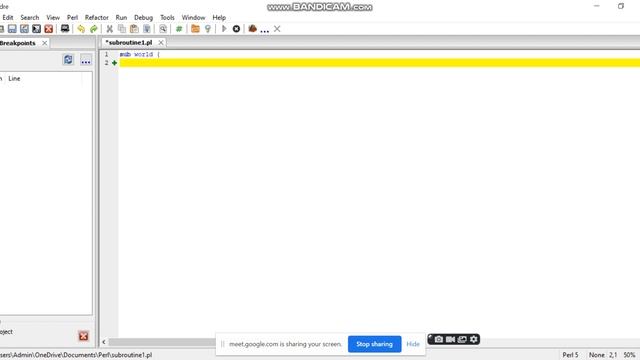Cut selection with the scissors icon
The image size is (640, 360).
(x=109, y=29)
